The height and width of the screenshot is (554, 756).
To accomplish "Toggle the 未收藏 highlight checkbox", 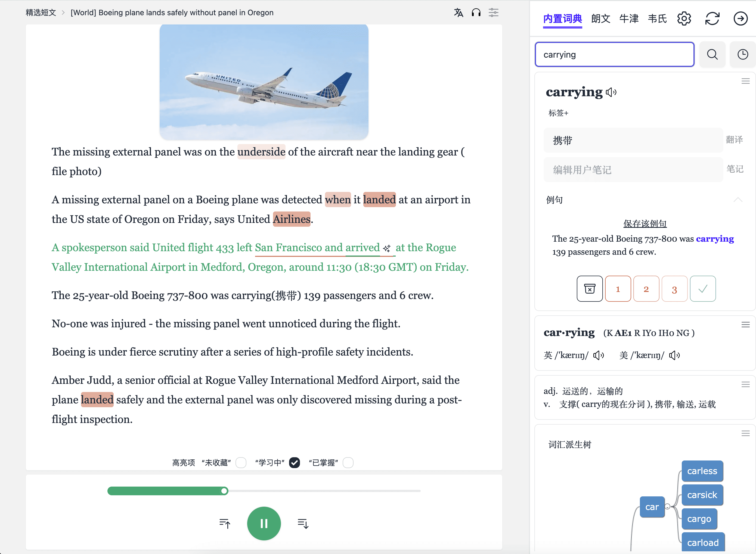I will pyautogui.click(x=241, y=463).
